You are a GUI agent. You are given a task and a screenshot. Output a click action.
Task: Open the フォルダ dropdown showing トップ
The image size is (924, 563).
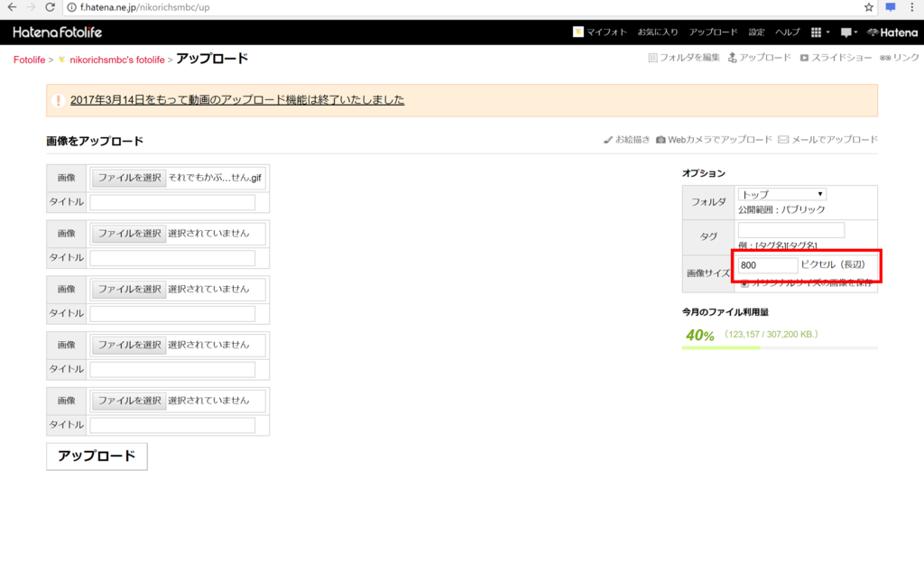tap(782, 194)
